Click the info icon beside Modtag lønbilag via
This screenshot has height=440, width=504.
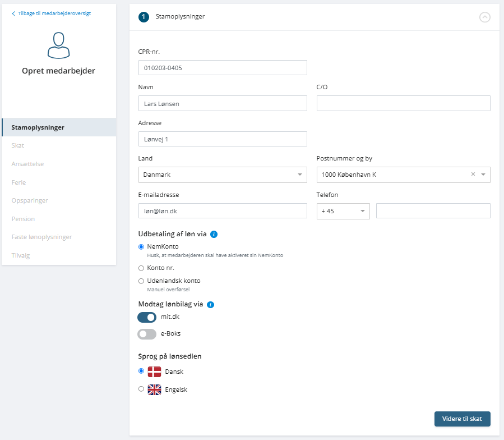click(x=211, y=305)
